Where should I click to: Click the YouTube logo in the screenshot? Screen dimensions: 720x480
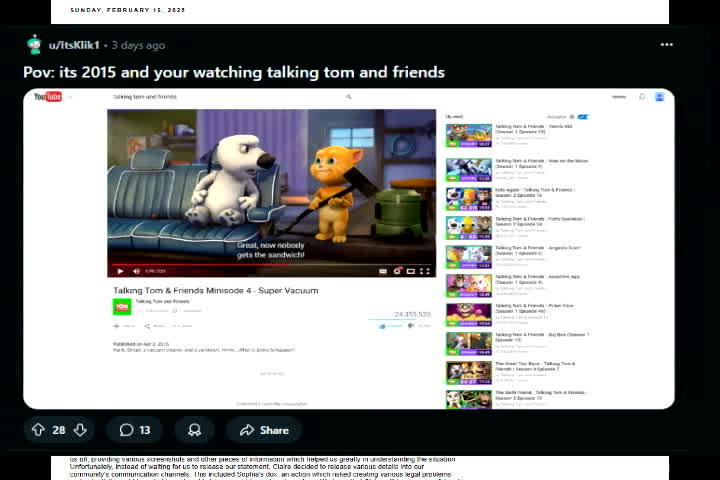pos(48,96)
